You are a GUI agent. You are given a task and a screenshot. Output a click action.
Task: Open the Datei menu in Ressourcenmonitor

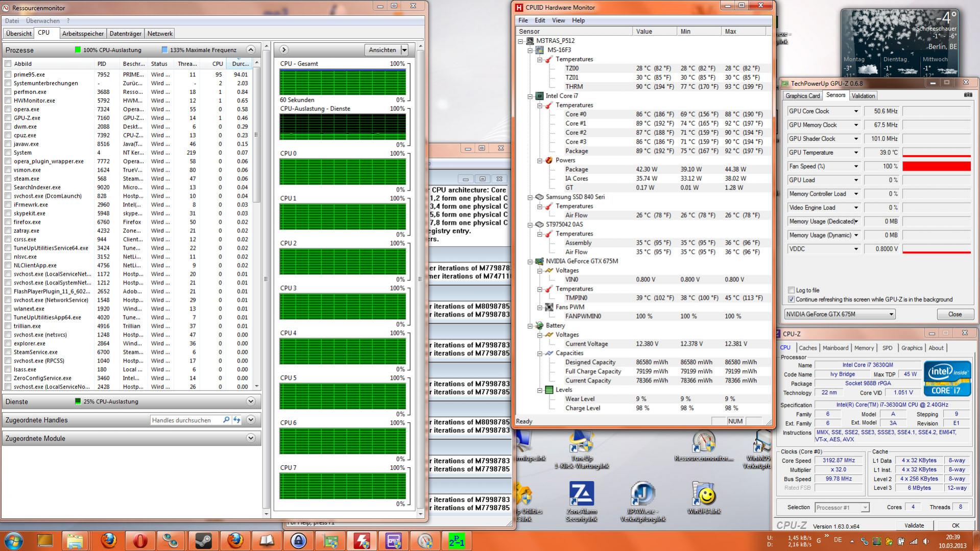click(12, 21)
